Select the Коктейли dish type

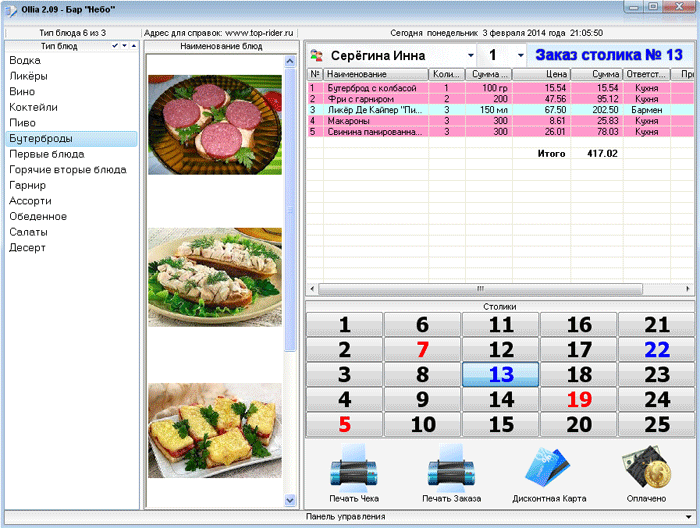(x=71, y=107)
